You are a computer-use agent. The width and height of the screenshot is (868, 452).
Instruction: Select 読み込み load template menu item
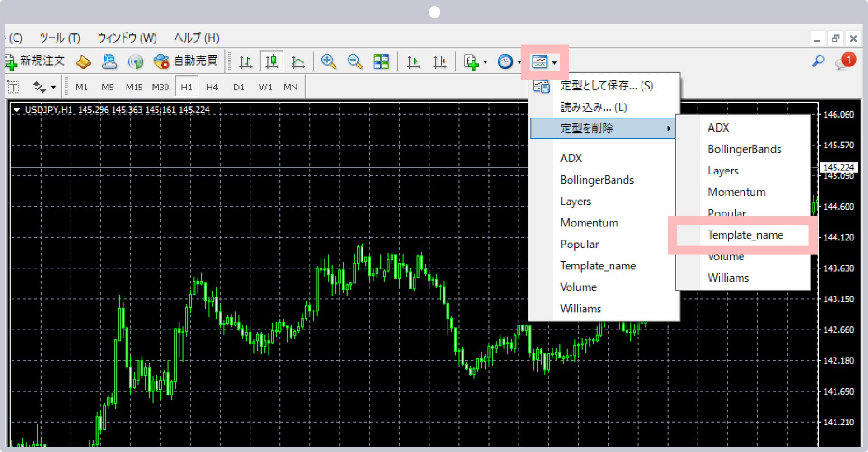593,107
